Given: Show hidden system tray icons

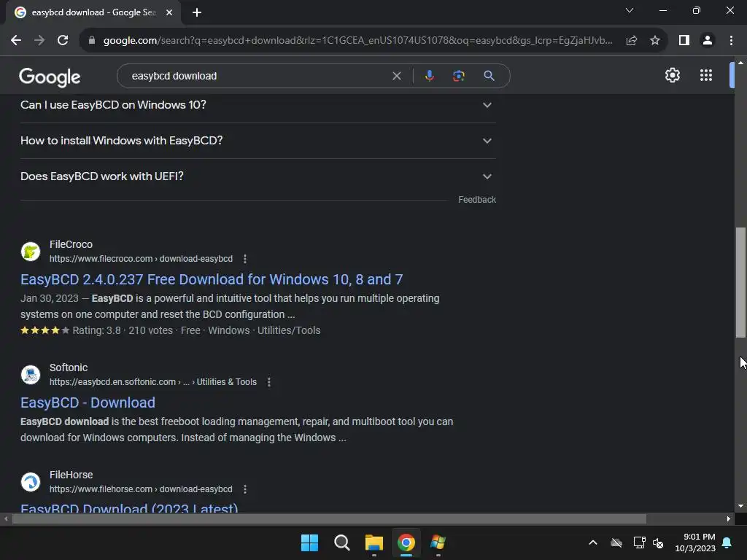Looking at the screenshot, I should 593,542.
